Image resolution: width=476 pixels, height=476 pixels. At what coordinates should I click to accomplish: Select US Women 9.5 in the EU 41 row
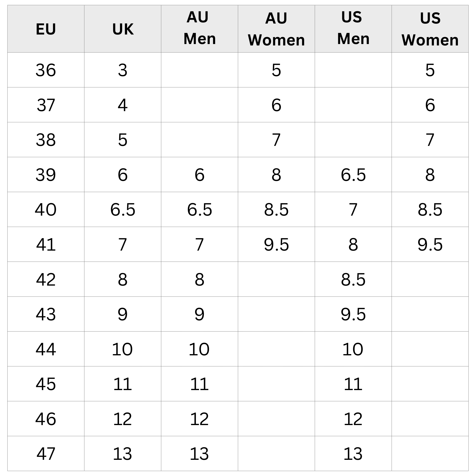coord(430,244)
